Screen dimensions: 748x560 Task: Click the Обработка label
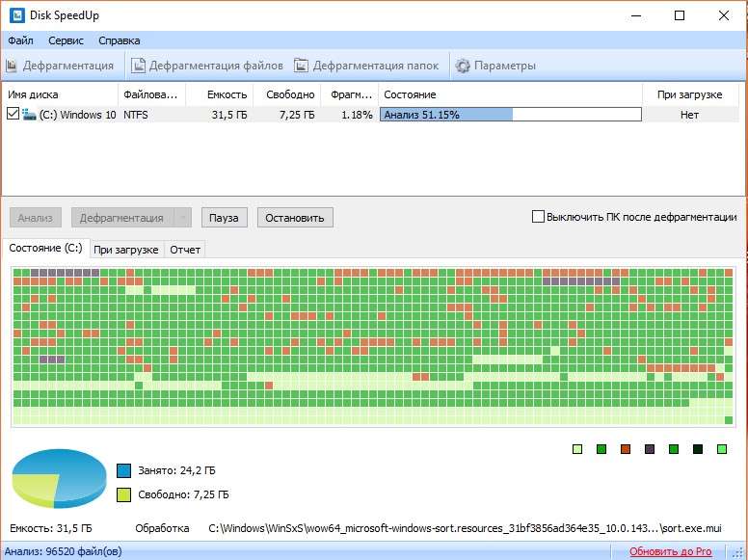tap(162, 528)
